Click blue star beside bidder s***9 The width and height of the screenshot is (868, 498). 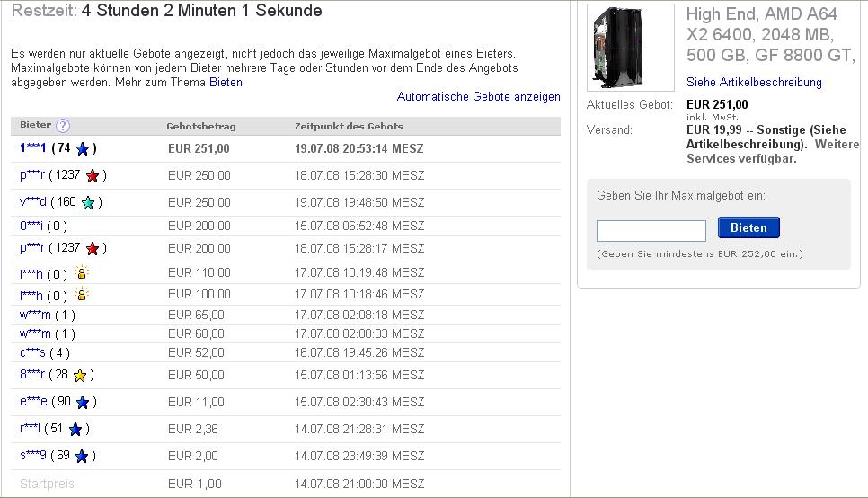(82, 457)
